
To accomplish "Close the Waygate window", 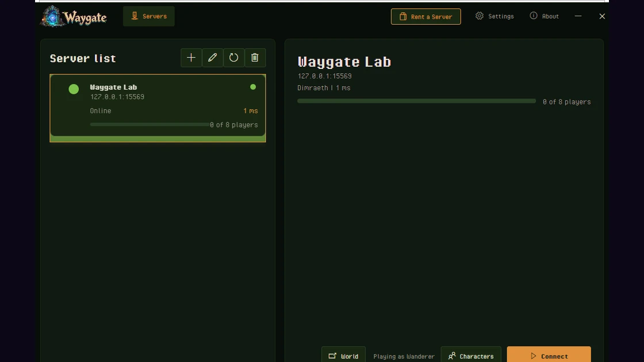I will point(602,17).
